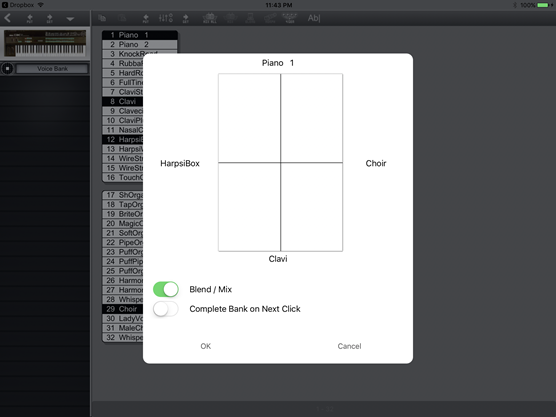
Task: Click the GET icon in left panel toolbar
Action: click(x=50, y=18)
